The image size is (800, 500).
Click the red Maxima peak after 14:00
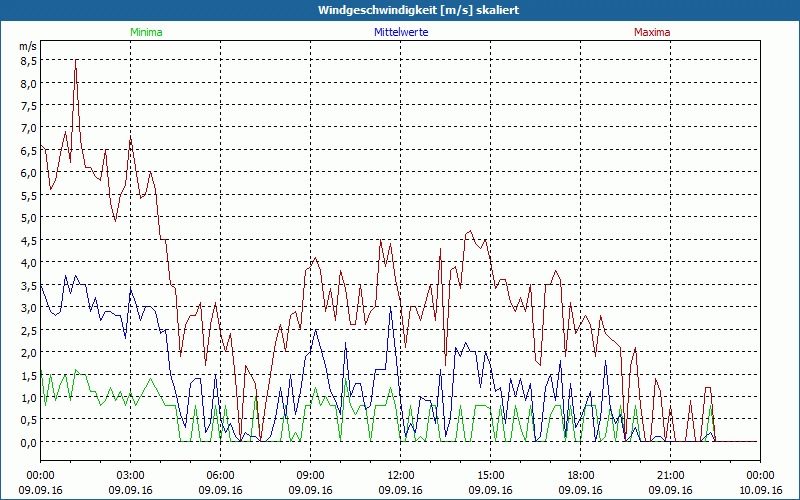pos(470,231)
